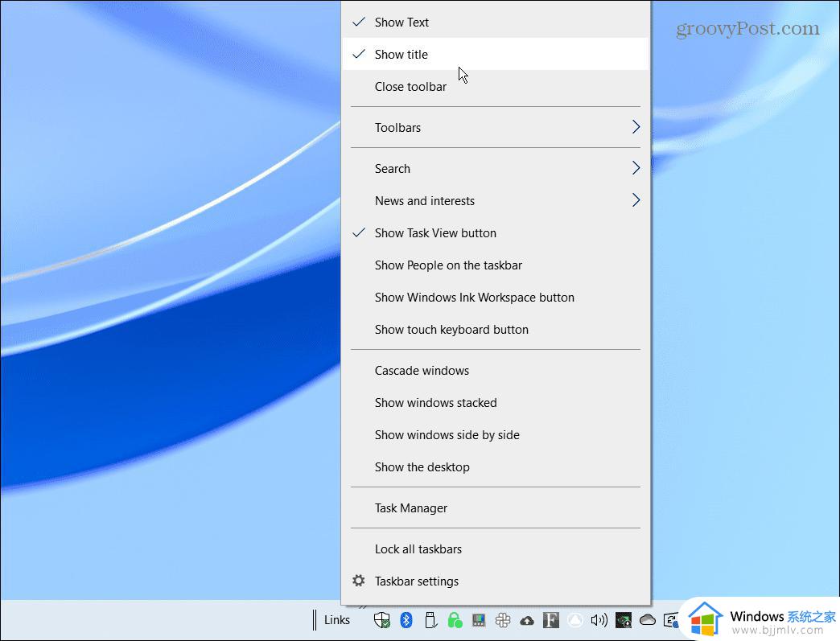Select Show the desktop
The image size is (840, 641).
496,467
